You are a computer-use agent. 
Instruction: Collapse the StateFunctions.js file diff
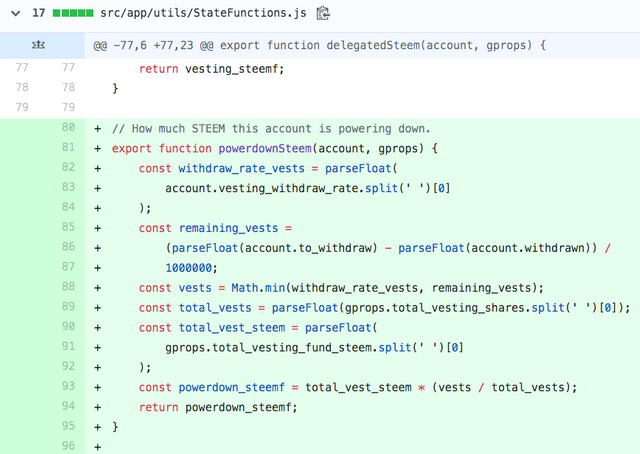(x=16, y=13)
